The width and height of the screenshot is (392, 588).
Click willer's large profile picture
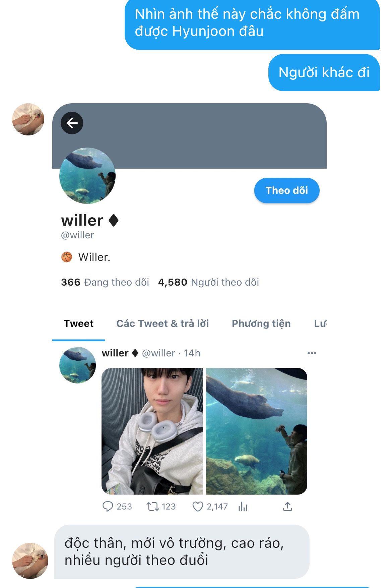click(87, 176)
